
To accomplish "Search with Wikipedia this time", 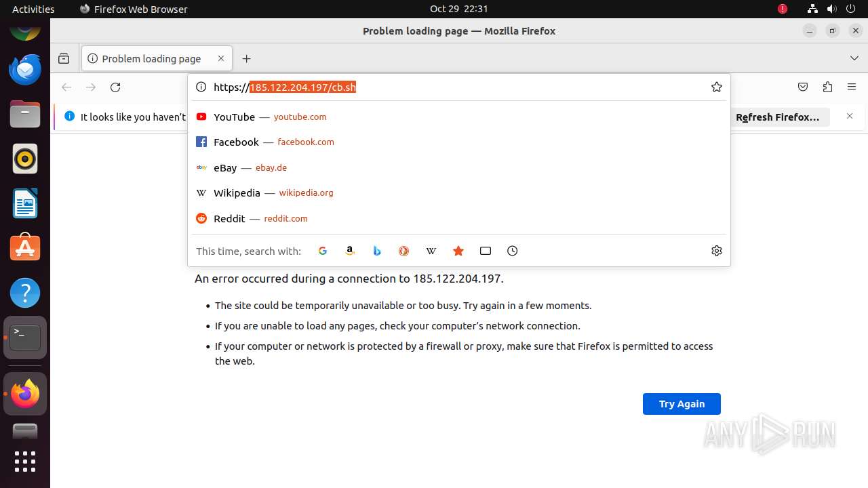I will [431, 251].
